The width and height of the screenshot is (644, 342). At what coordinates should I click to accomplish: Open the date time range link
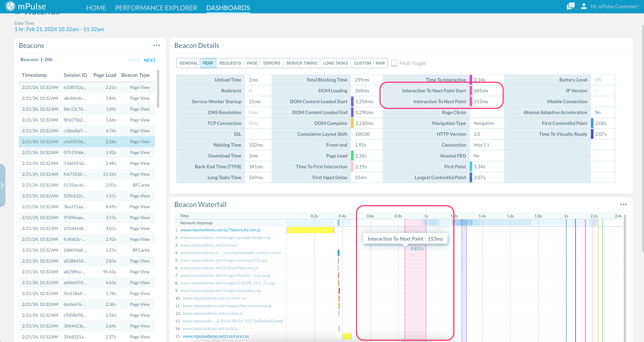pos(59,29)
